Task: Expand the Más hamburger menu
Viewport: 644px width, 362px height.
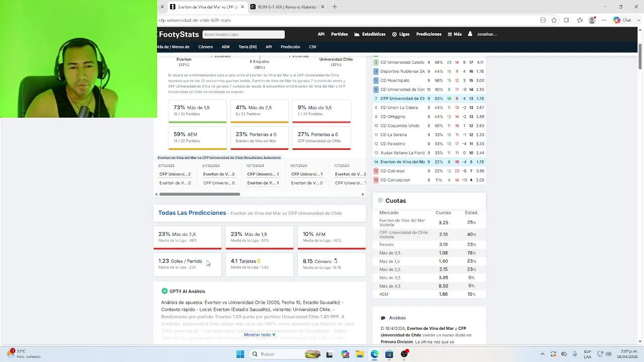Action: coord(454,34)
